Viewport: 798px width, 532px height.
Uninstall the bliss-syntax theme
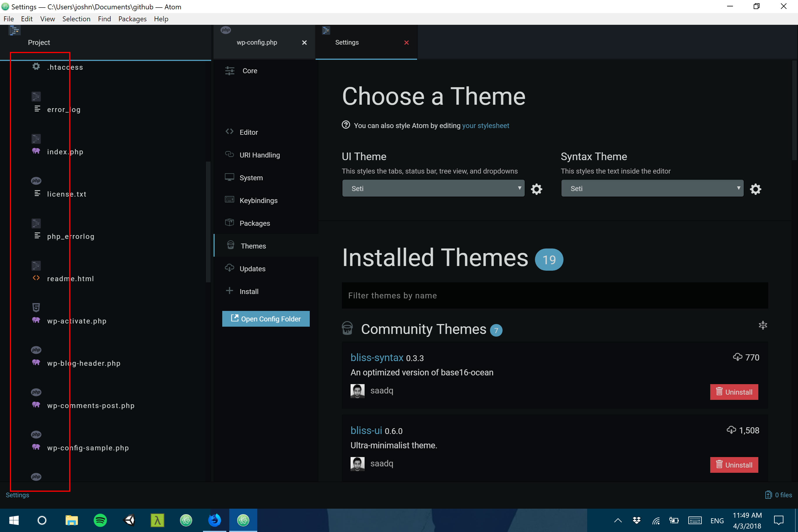point(734,392)
